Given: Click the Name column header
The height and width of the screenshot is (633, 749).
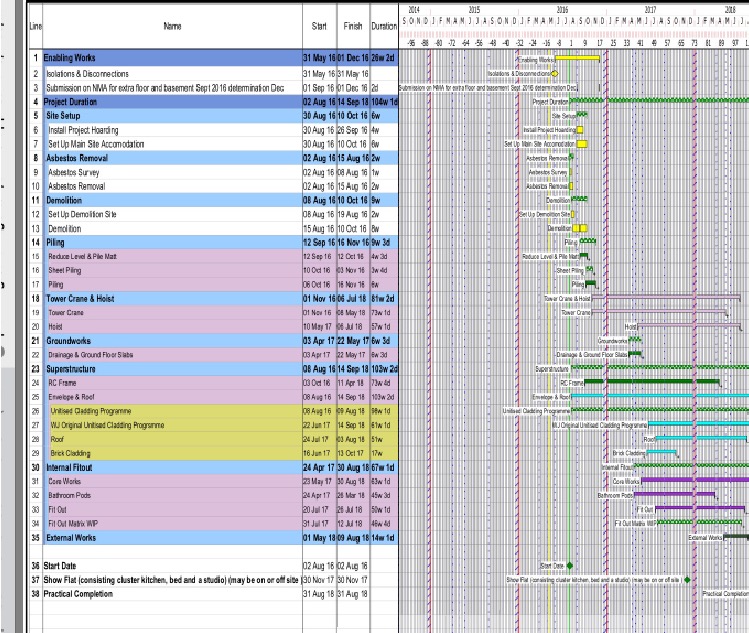Looking at the screenshot, I should (x=165, y=25).
